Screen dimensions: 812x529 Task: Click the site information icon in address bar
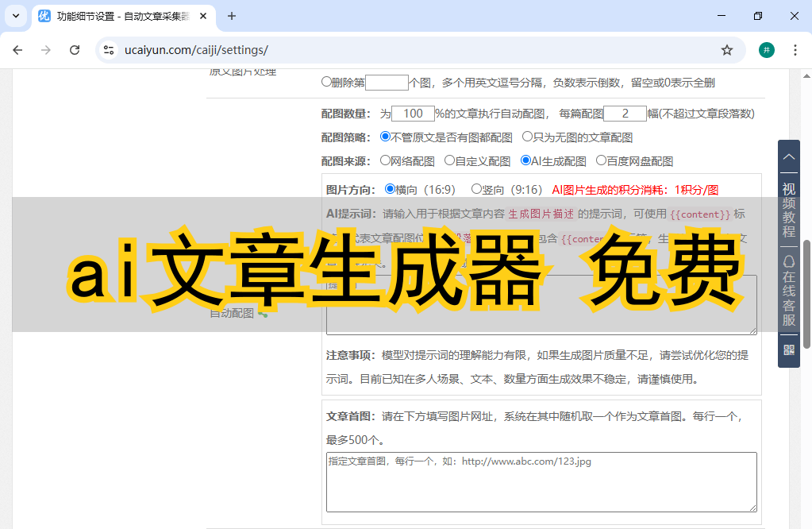pyautogui.click(x=110, y=50)
